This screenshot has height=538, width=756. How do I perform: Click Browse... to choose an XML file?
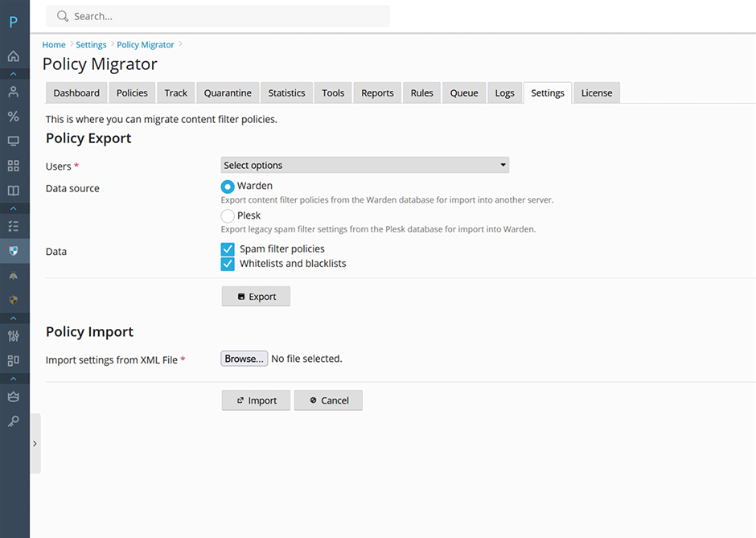244,359
